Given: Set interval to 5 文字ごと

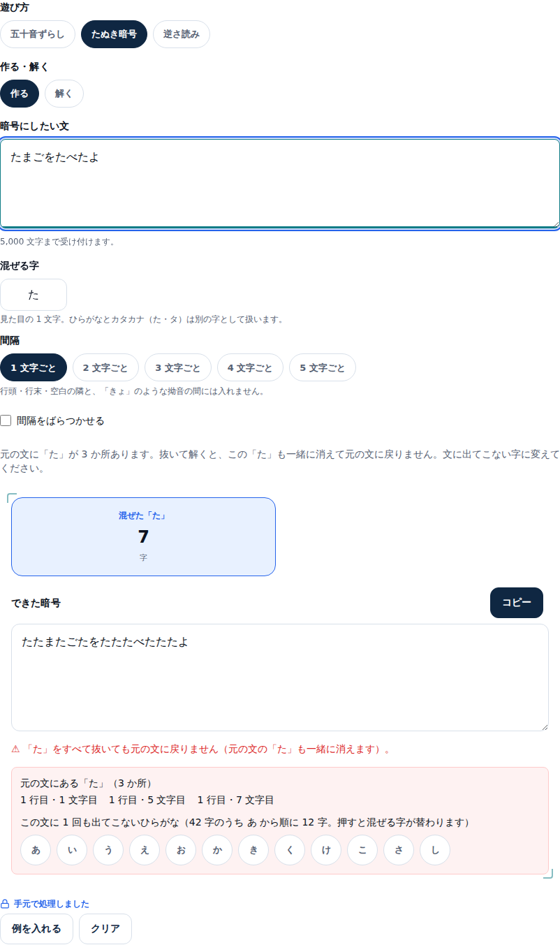Looking at the screenshot, I should (x=323, y=367).
